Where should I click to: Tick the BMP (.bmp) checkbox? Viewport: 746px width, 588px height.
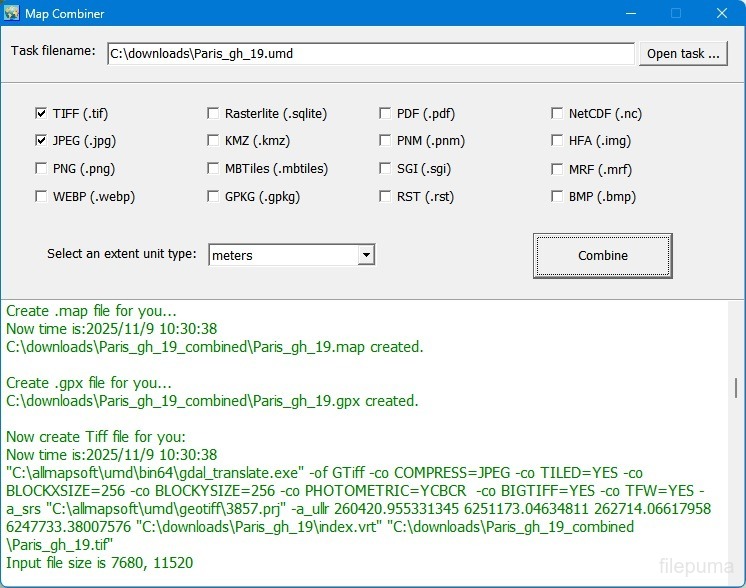(x=557, y=197)
